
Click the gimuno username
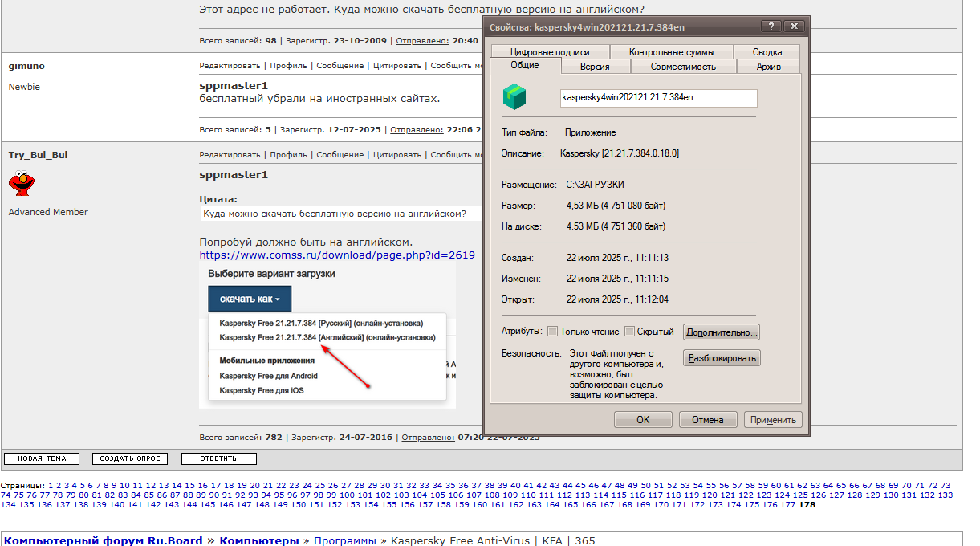coord(26,66)
